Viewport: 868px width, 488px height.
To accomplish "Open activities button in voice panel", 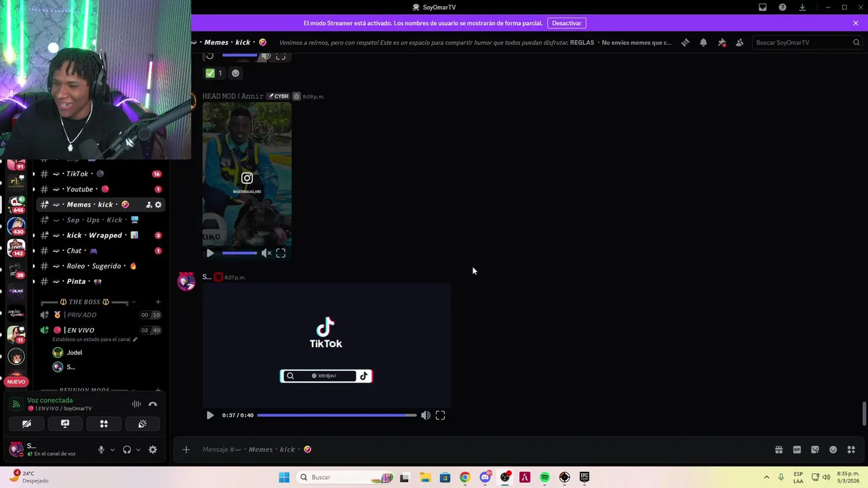I will point(104,424).
